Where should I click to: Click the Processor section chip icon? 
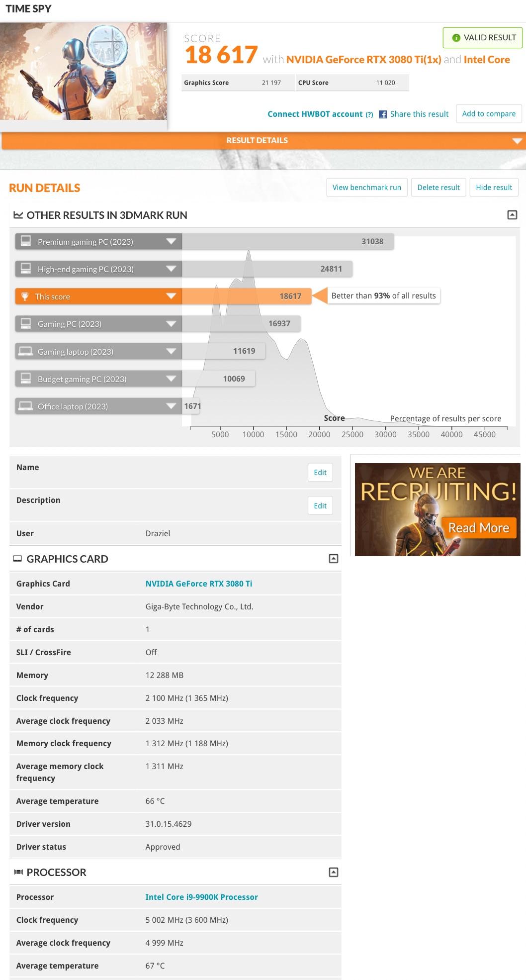(x=18, y=872)
